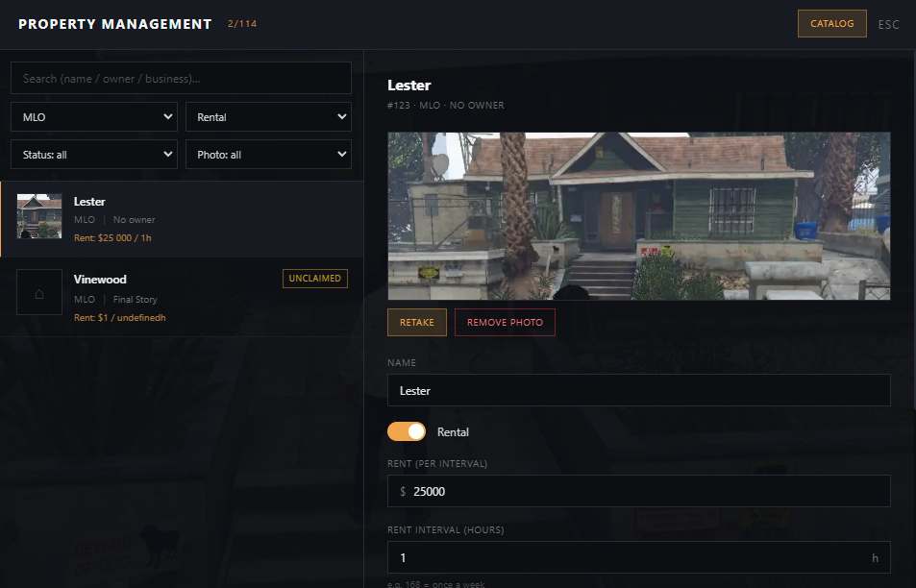The image size is (916, 588).
Task: Click the Rent: $25 000 / 1h text
Action: [x=112, y=237]
